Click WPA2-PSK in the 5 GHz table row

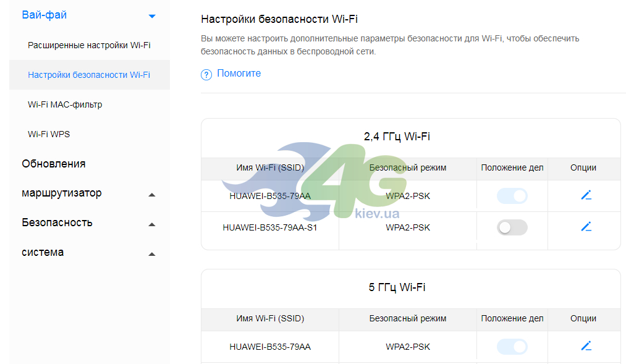[408, 347]
